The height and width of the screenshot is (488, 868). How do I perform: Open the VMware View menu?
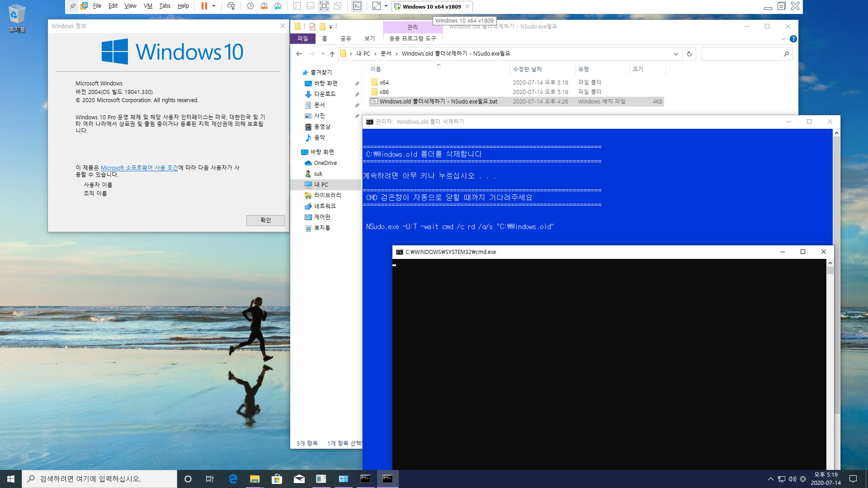tap(130, 6)
